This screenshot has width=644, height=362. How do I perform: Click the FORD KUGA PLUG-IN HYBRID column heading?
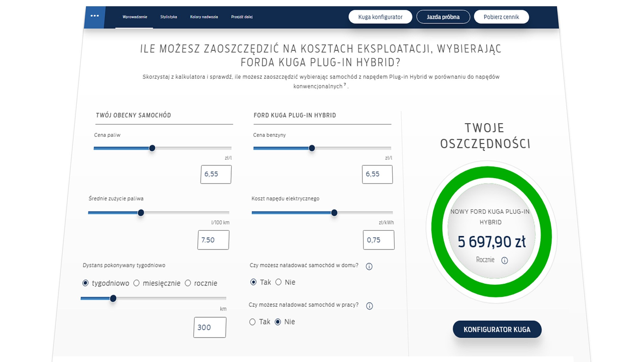(x=295, y=115)
